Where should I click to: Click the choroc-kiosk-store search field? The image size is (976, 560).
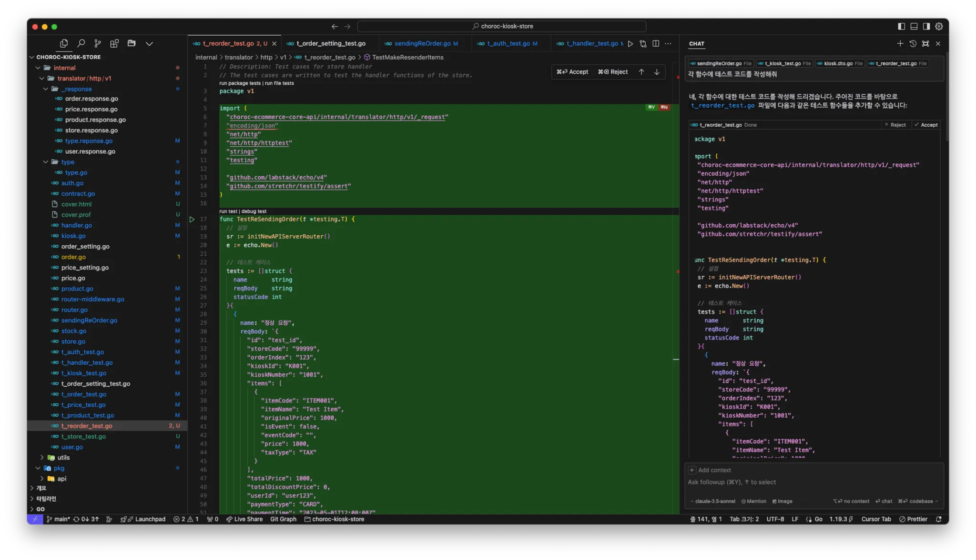point(502,26)
